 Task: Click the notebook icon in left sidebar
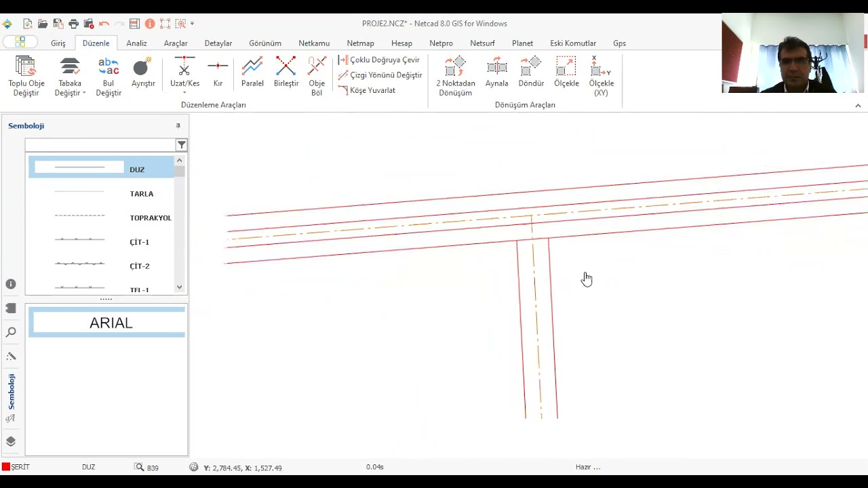click(11, 308)
